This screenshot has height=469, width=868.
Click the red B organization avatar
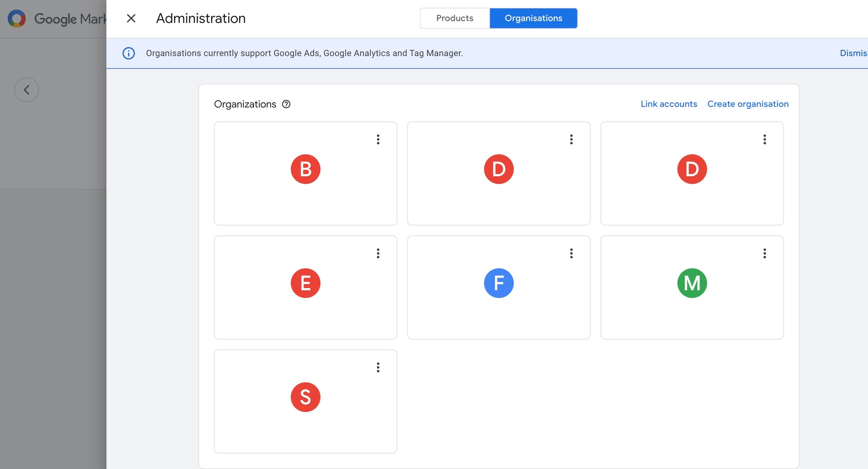click(305, 169)
